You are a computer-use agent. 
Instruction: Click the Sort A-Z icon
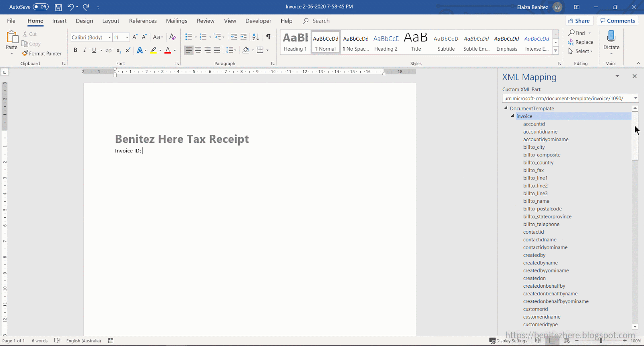(x=256, y=37)
